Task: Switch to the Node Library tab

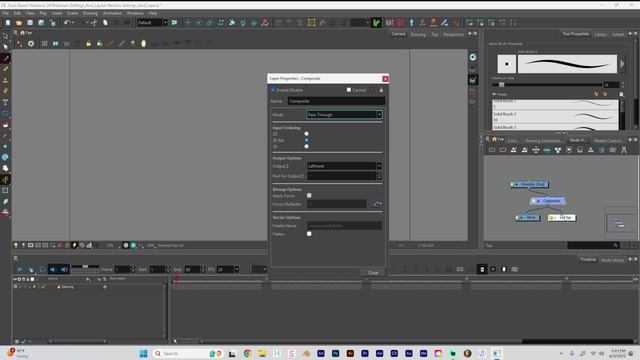Action: [612, 260]
